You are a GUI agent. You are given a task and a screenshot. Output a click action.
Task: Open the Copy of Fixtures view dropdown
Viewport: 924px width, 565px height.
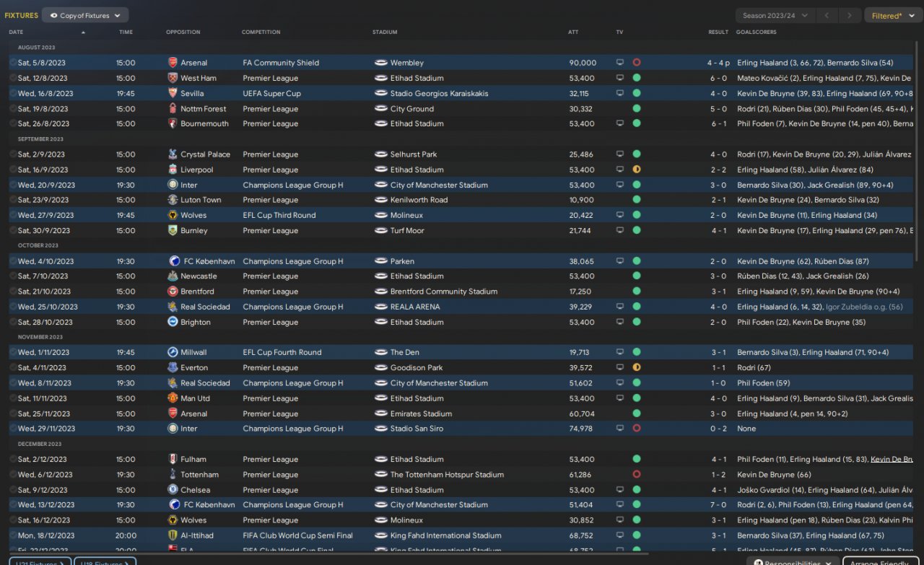(x=85, y=15)
